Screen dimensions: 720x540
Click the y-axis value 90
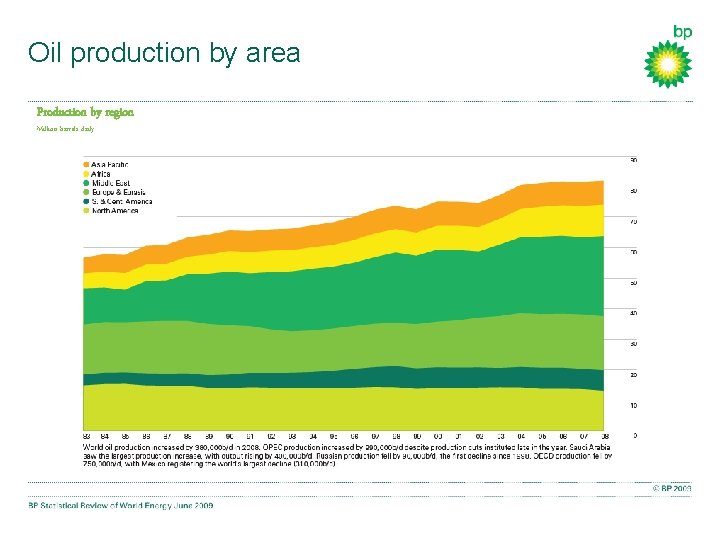(x=634, y=160)
